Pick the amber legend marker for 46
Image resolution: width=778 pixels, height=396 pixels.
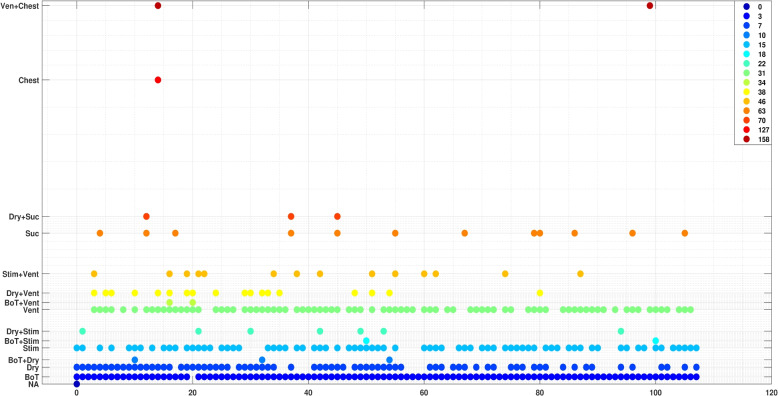point(746,101)
